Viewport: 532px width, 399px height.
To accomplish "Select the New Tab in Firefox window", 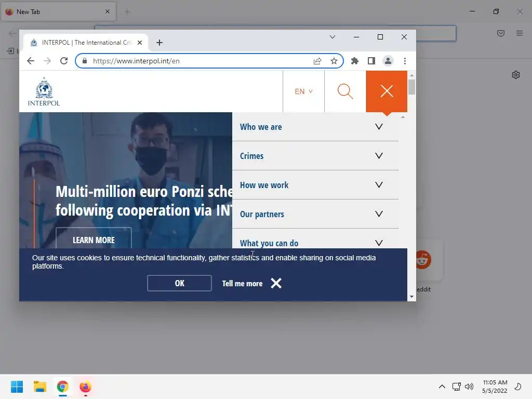I will click(x=58, y=11).
